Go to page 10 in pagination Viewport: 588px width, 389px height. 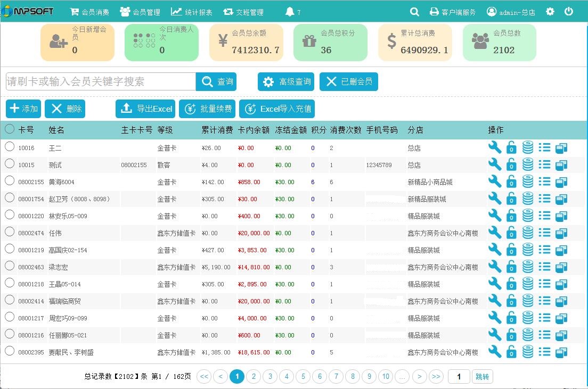click(386, 376)
